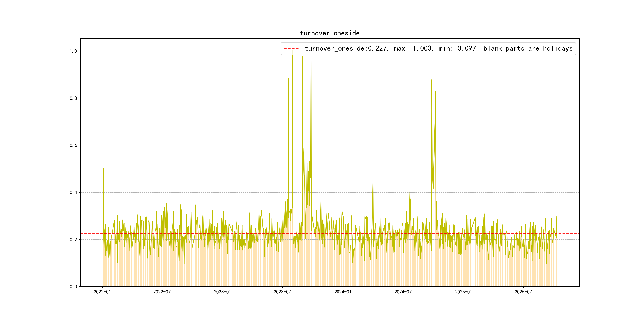Click the 2022-07 x-axis date label
Image resolution: width=644 pixels, height=322 pixels.
tap(162, 292)
